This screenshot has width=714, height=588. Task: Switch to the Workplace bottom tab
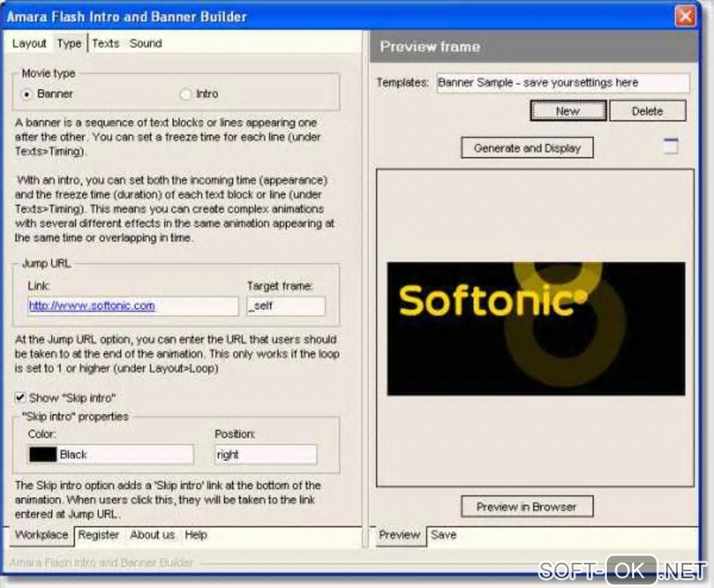coord(41,535)
